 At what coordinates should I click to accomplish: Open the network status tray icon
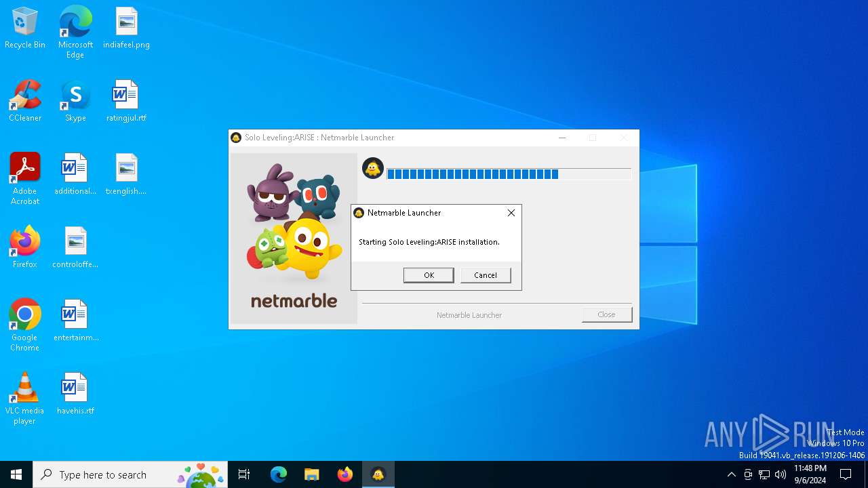coord(764,474)
